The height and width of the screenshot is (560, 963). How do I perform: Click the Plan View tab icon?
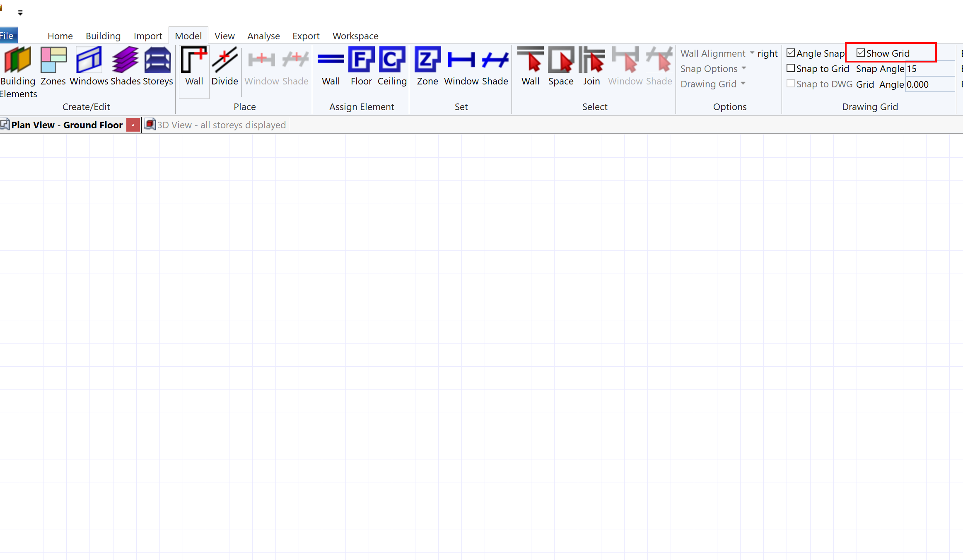click(5, 124)
